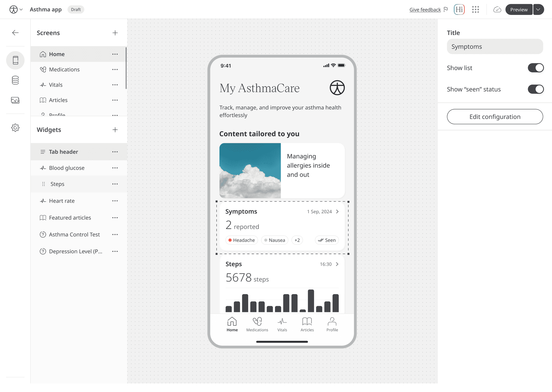Screen dimensions: 552x392
Task: Select the Heart rate widget
Action: 62,201
